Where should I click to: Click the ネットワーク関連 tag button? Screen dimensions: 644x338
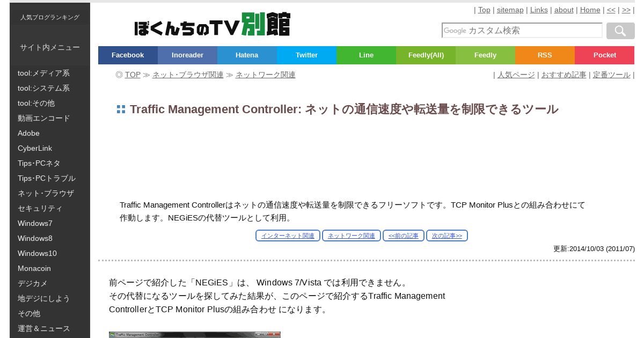(x=352, y=236)
